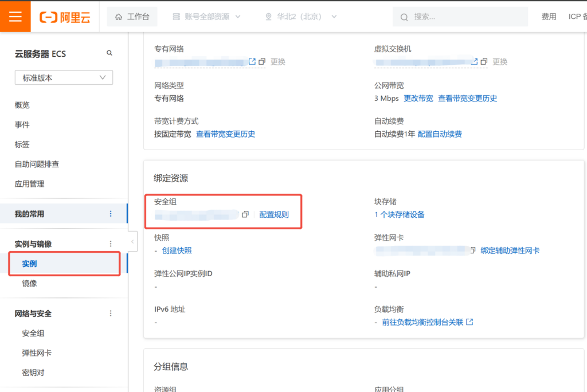Click the three-dot menu next to 我的常用
This screenshot has height=392, width=587.
click(111, 214)
